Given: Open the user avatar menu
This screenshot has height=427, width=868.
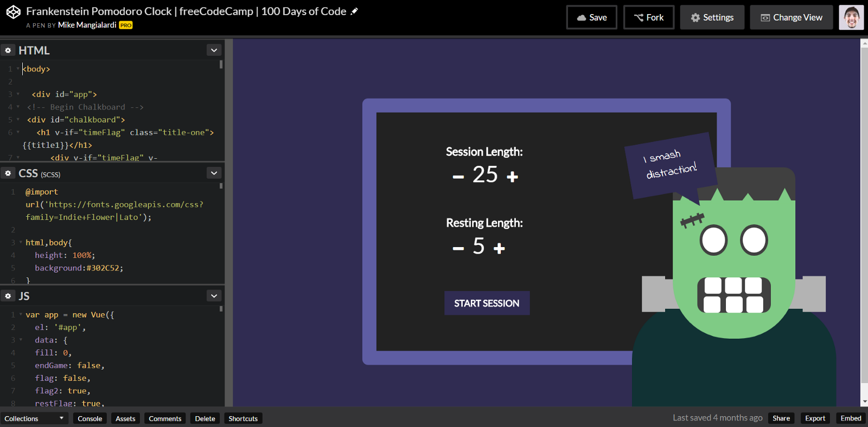Looking at the screenshot, I should coord(851,17).
